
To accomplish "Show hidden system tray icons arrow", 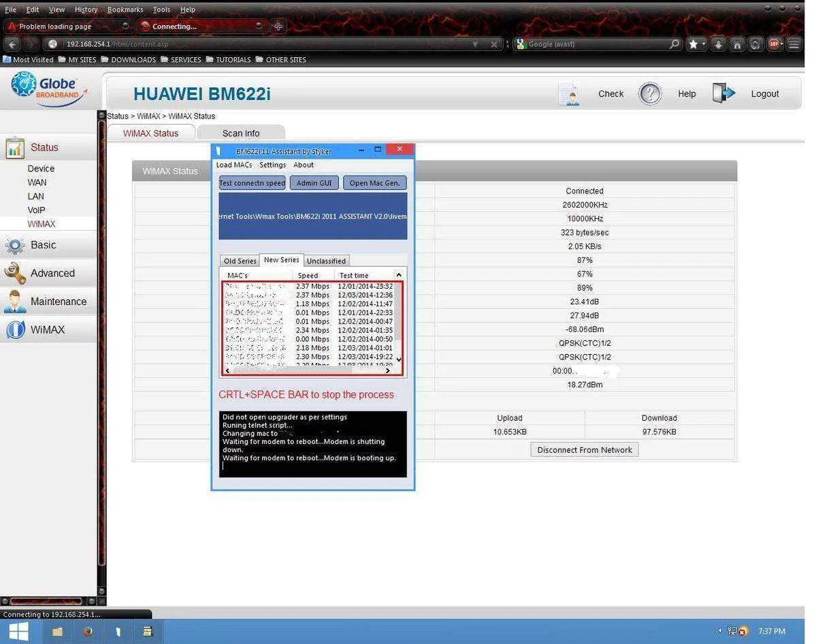I will (720, 631).
